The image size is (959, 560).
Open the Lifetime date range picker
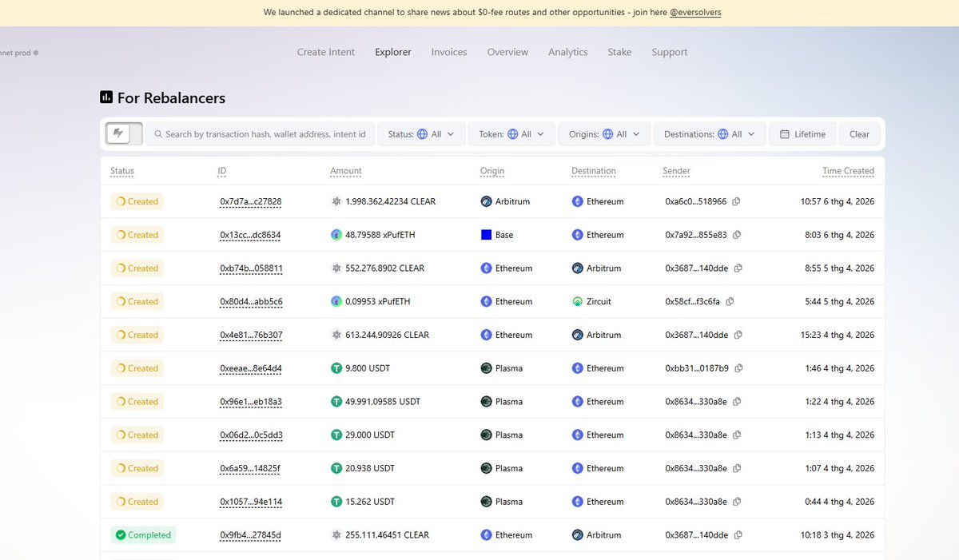pyautogui.click(x=802, y=134)
